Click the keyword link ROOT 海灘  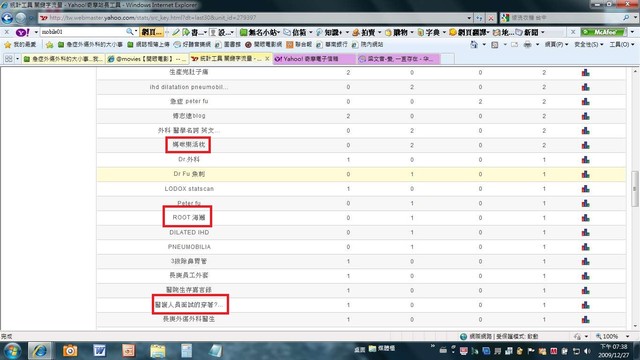pyautogui.click(x=189, y=218)
